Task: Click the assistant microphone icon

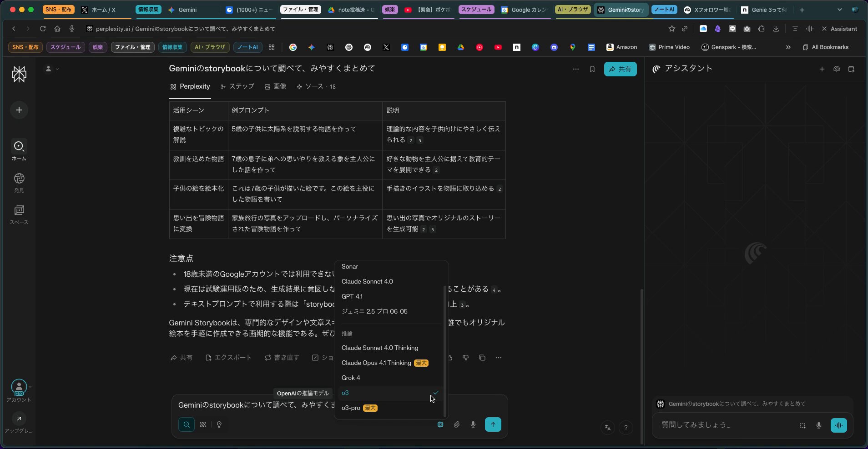Action: [x=819, y=425]
